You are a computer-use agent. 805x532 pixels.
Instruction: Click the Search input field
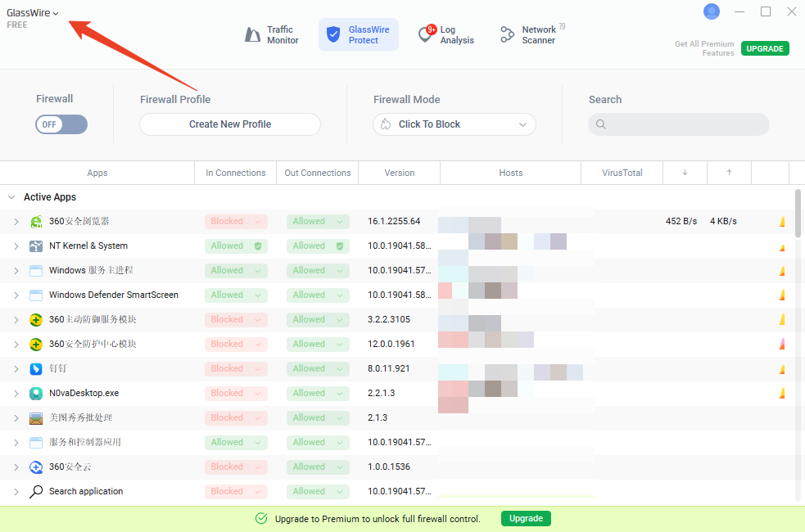pyautogui.click(x=679, y=124)
